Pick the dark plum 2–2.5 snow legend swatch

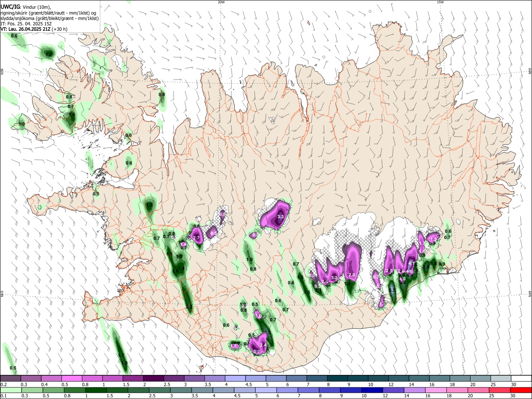click(153, 378)
